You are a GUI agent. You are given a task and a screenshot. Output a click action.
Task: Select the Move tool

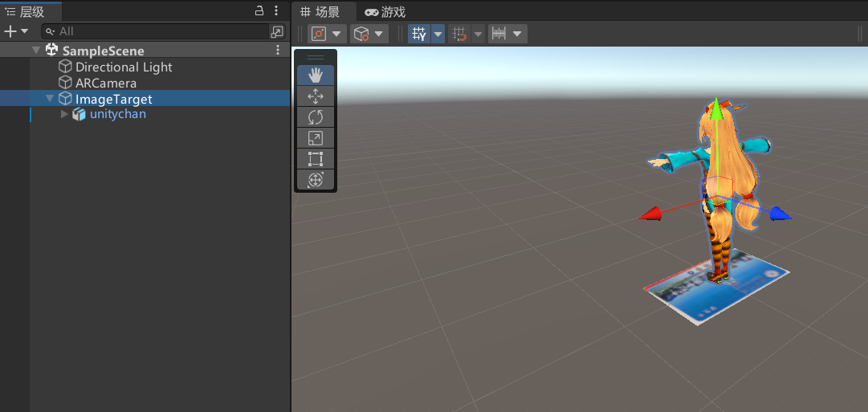click(x=316, y=96)
